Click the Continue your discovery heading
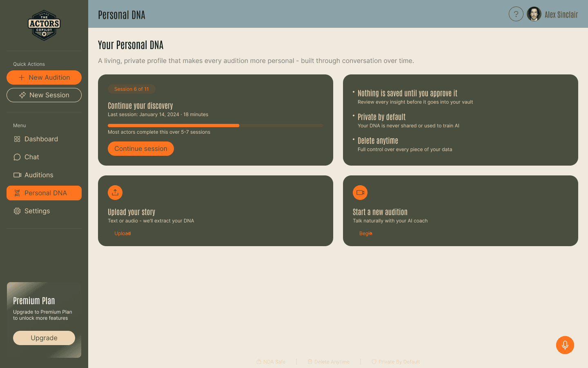 pyautogui.click(x=140, y=106)
